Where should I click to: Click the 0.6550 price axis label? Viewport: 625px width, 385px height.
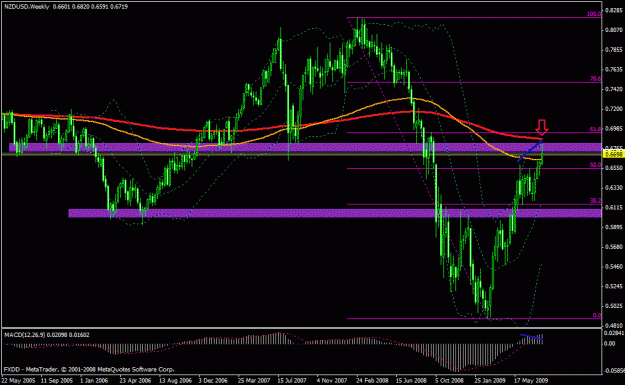(x=614, y=168)
